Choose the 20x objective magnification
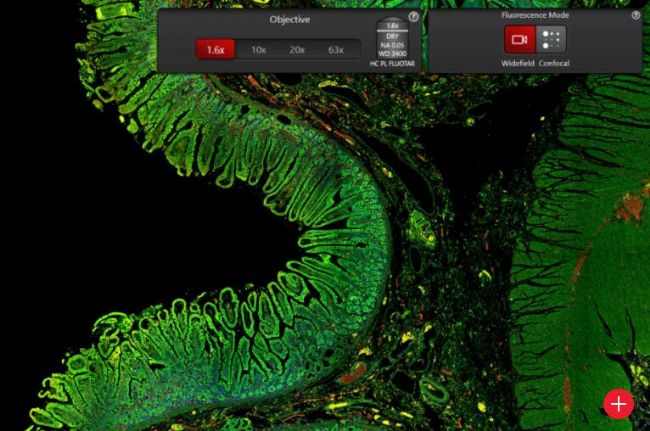 [x=297, y=49]
